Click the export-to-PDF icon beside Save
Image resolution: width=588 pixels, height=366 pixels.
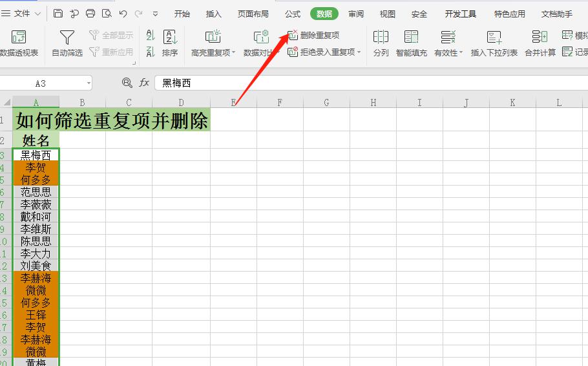click(74, 14)
